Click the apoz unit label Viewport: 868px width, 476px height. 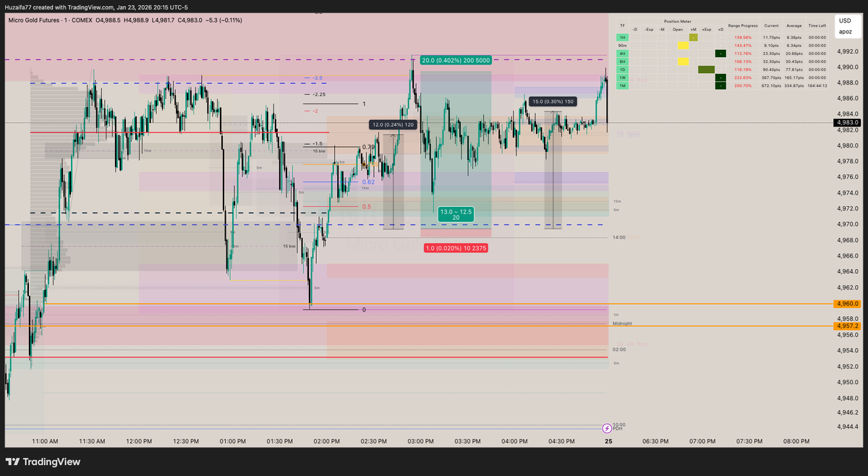846,32
